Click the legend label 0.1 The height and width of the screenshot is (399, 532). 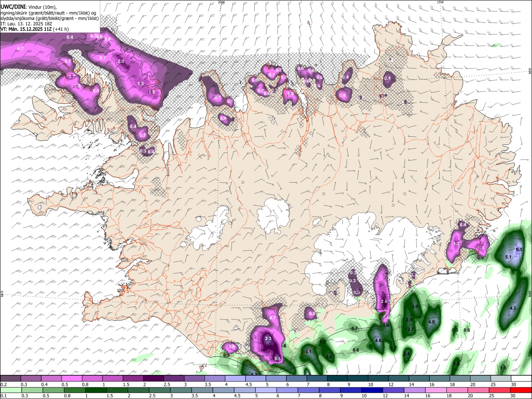coord(3,396)
